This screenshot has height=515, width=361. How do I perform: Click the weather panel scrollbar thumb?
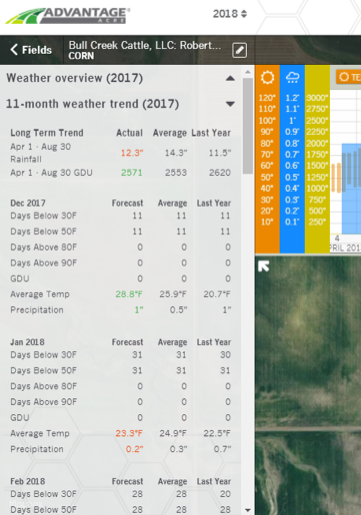pos(248,126)
